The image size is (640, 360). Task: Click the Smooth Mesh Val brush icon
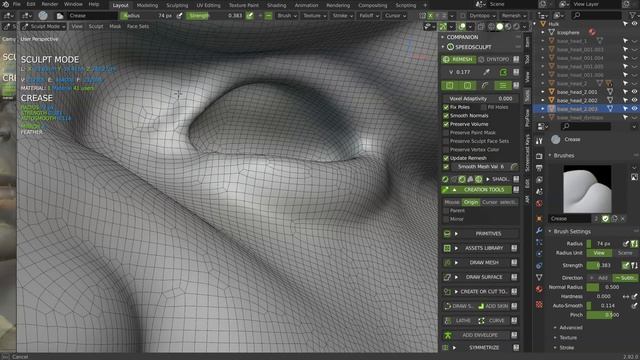coord(514,167)
